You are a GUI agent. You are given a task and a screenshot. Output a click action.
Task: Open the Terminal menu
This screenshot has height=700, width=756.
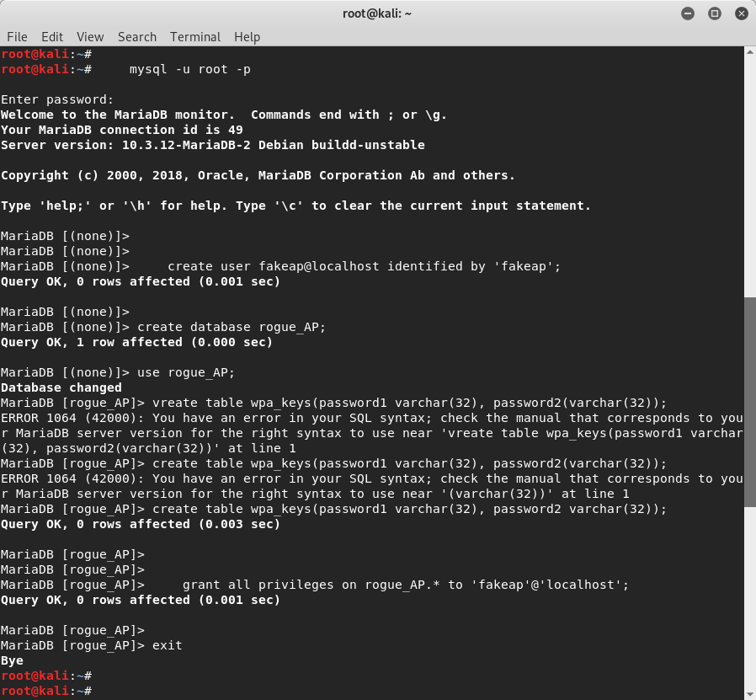[x=195, y=37]
